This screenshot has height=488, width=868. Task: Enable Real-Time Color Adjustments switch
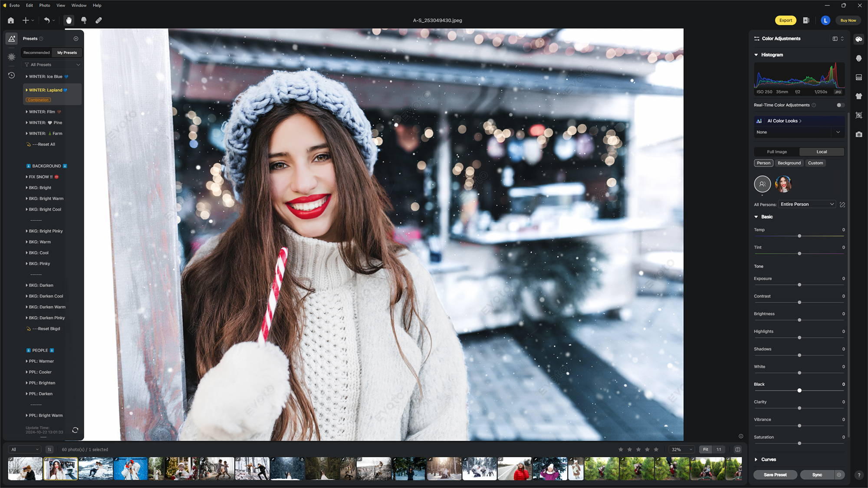point(840,105)
